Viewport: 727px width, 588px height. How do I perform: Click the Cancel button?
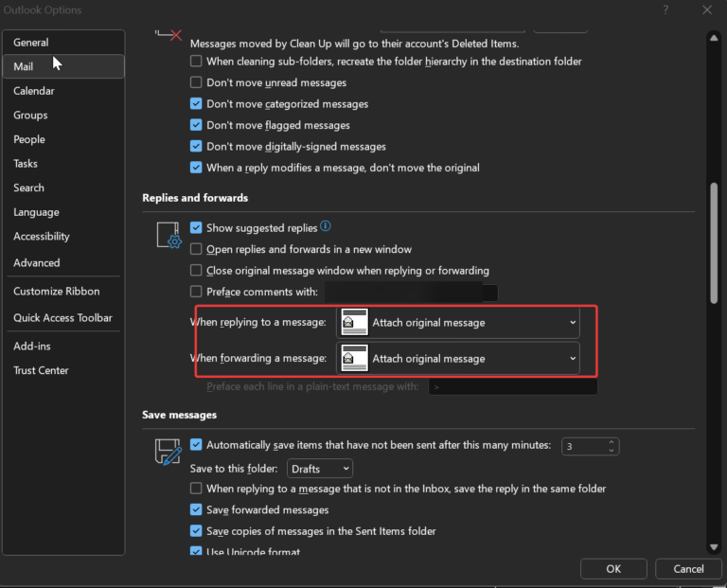[x=688, y=568]
